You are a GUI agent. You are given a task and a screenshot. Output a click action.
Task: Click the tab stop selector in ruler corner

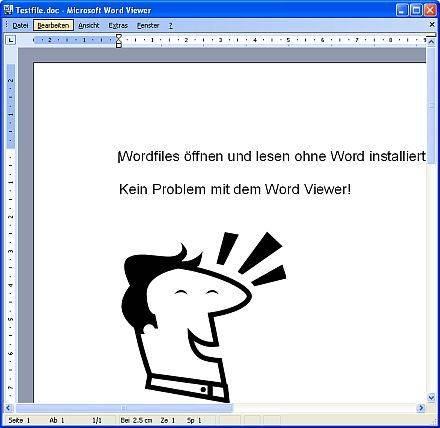click(11, 40)
